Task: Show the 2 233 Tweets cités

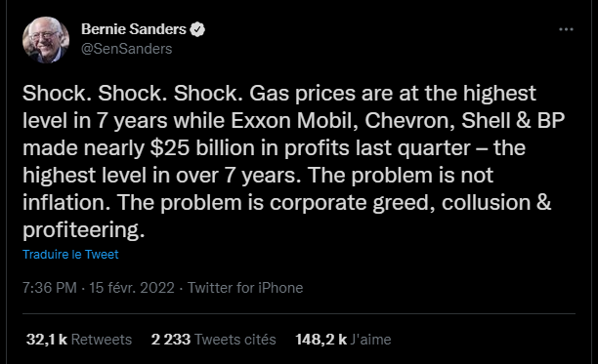Action: coord(213,340)
